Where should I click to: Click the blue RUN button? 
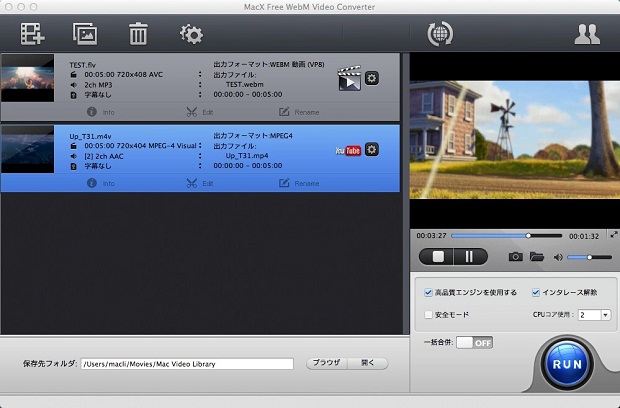click(x=567, y=364)
